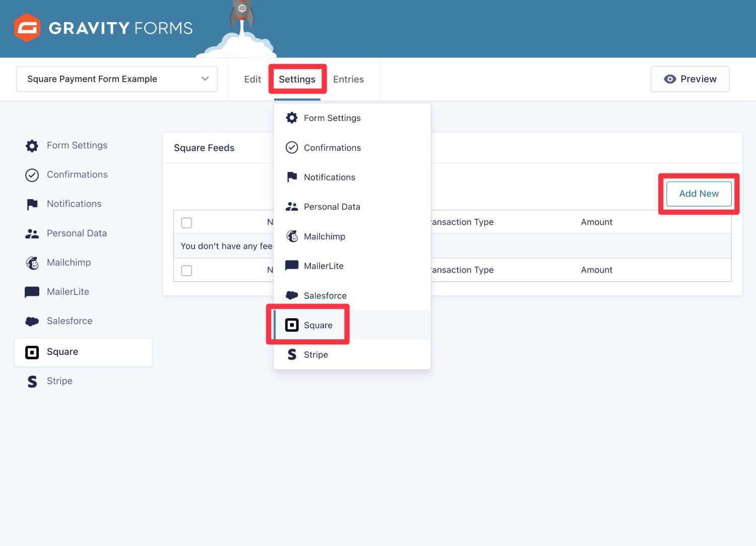Click the Transaction Type label in table footer
The width and height of the screenshot is (756, 546).
[462, 270]
